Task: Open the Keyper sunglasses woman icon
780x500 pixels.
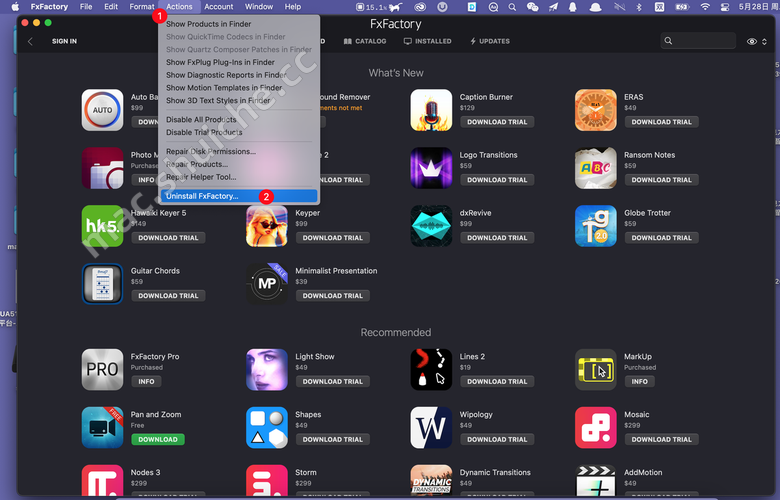Action: pyautogui.click(x=267, y=226)
